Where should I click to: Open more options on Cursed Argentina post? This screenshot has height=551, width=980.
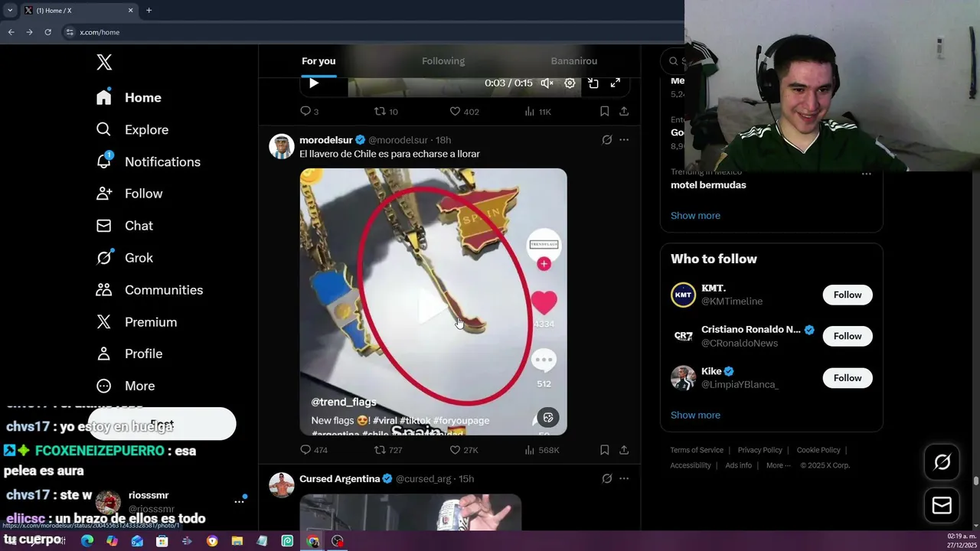(624, 479)
